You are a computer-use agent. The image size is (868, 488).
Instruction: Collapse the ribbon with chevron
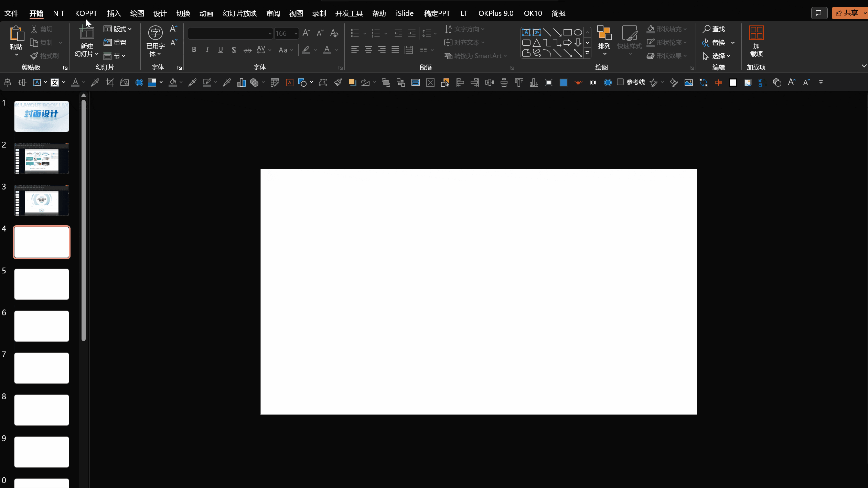click(864, 66)
